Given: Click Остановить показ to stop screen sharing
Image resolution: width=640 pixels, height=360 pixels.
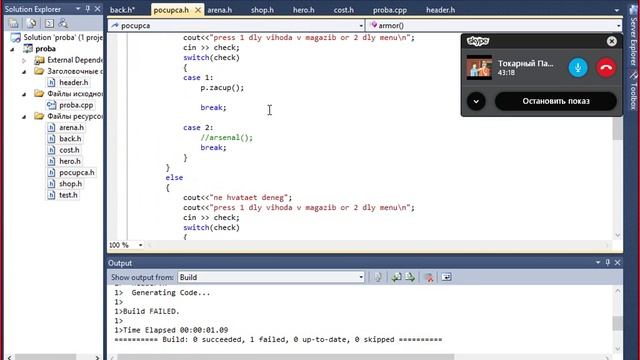Looking at the screenshot, I should coord(556,101).
